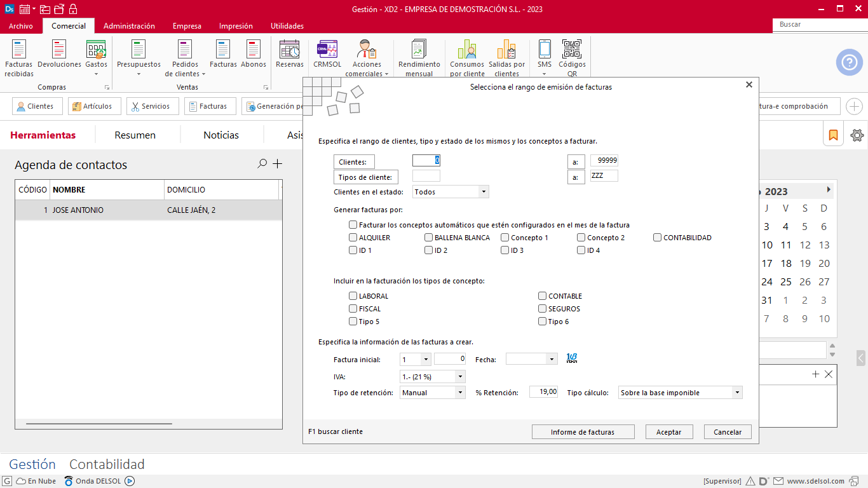Check the BALLENA BLANCA concept

point(429,238)
